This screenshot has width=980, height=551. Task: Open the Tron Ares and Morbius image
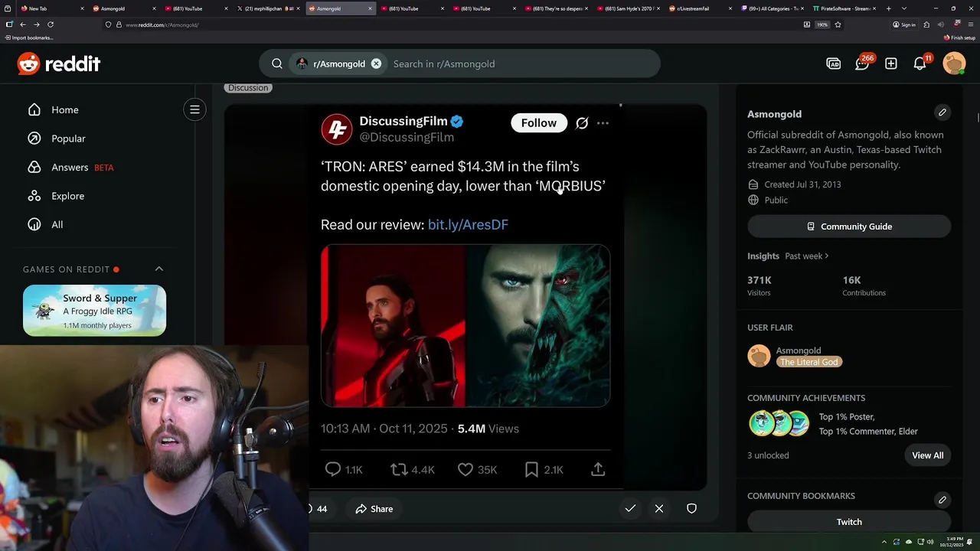pyautogui.click(x=465, y=325)
